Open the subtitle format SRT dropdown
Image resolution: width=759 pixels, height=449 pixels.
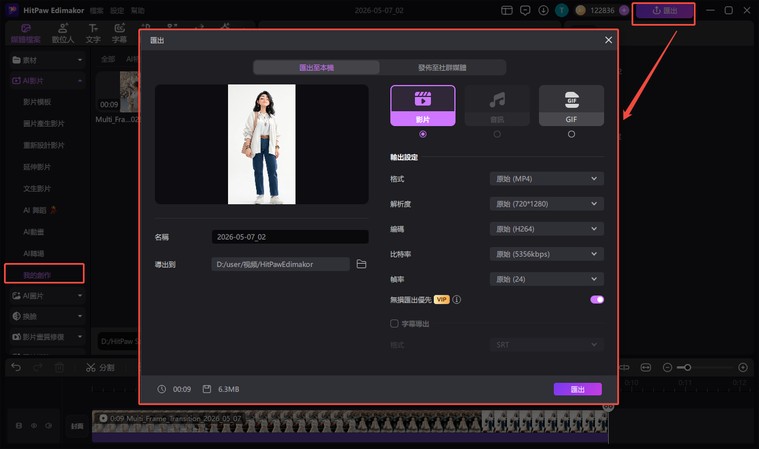pyautogui.click(x=546, y=344)
